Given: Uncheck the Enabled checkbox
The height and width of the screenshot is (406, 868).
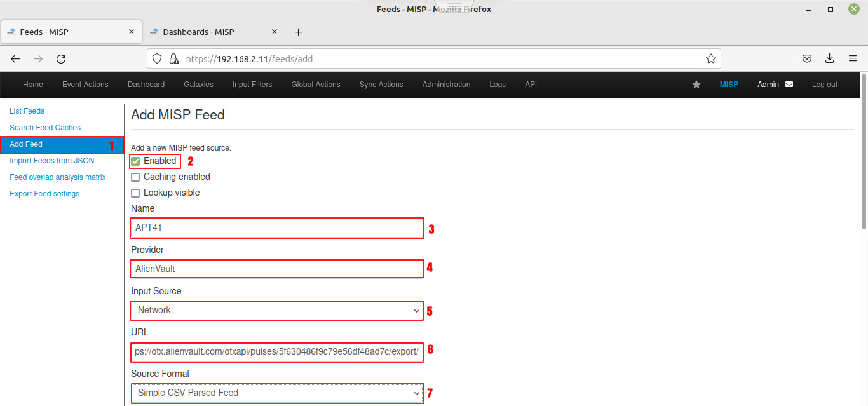Looking at the screenshot, I should click(135, 161).
